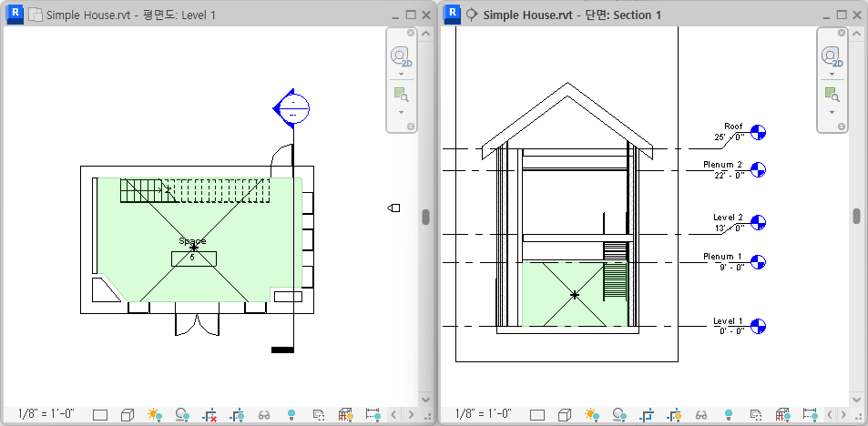Activate the Section 1 window title bar

[x=572, y=15]
